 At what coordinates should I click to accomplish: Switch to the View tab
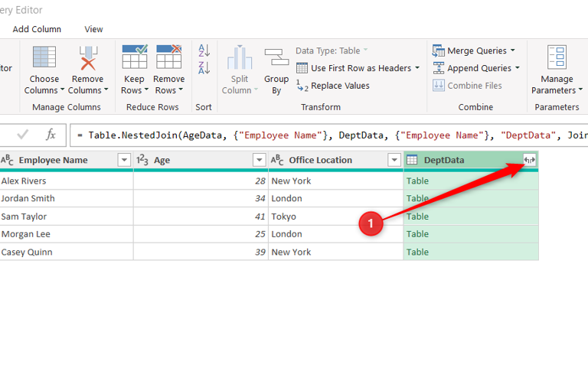93,29
